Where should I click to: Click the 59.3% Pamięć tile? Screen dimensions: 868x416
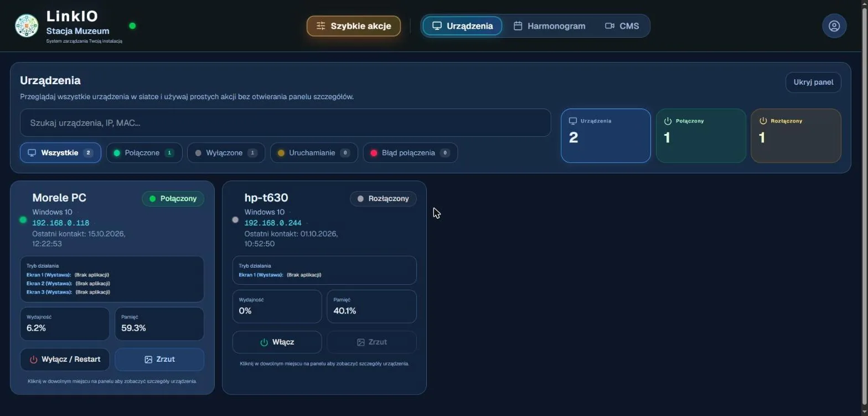[x=159, y=323]
